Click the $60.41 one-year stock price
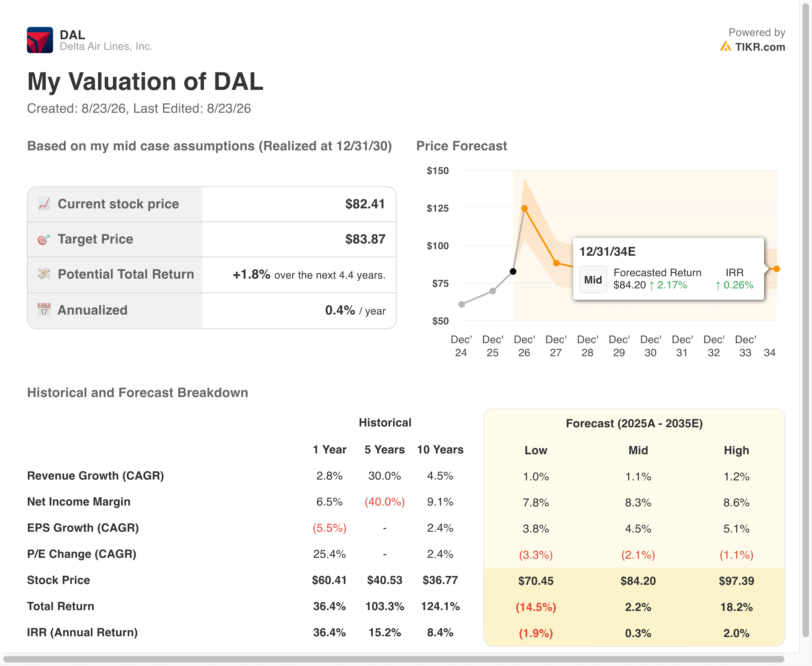Viewport: 812px width, 666px height. [329, 580]
